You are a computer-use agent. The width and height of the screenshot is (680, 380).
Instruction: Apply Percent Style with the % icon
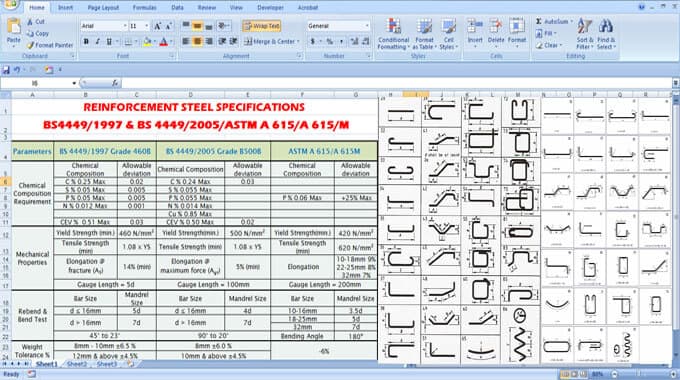pos(330,42)
